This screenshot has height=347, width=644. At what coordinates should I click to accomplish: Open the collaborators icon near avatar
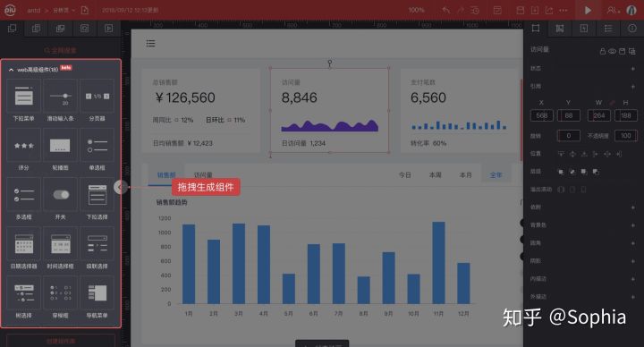613,10
